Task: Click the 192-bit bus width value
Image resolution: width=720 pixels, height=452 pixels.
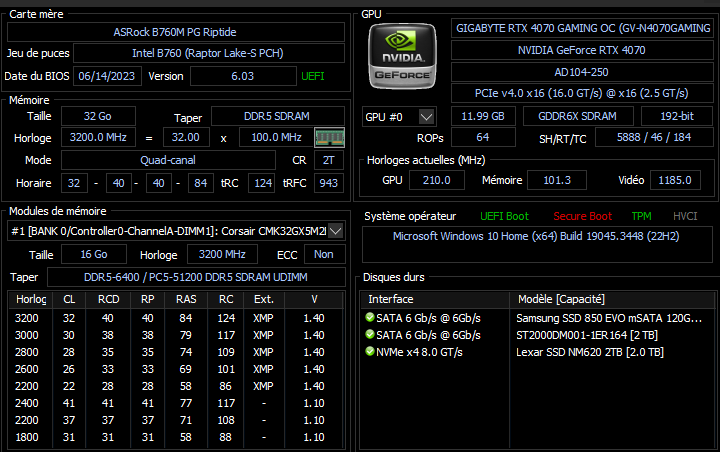Action: pyautogui.click(x=677, y=116)
